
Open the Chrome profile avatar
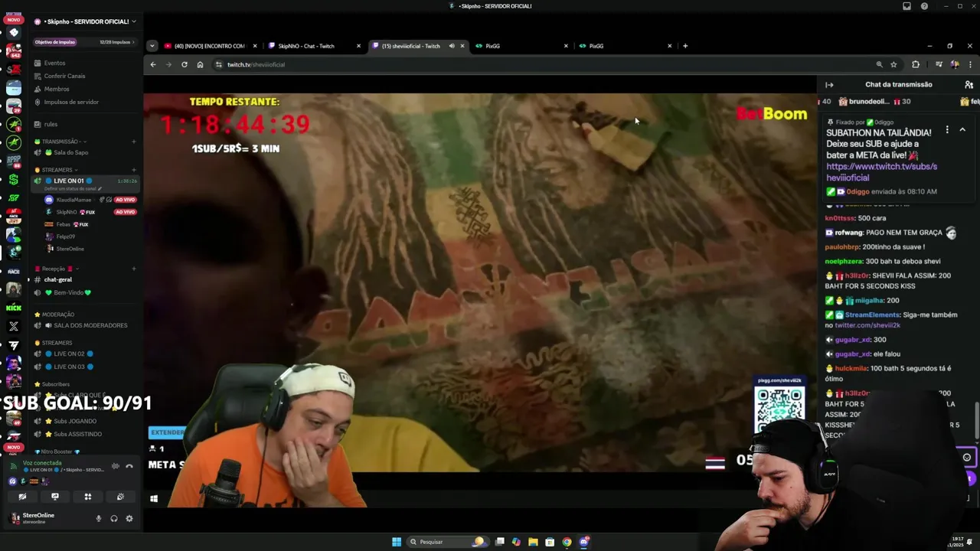(x=955, y=64)
